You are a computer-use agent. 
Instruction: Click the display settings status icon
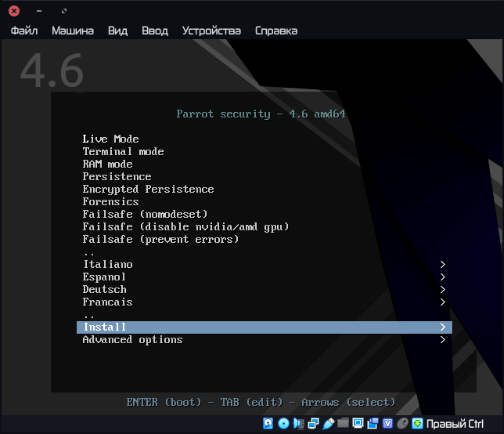click(358, 424)
